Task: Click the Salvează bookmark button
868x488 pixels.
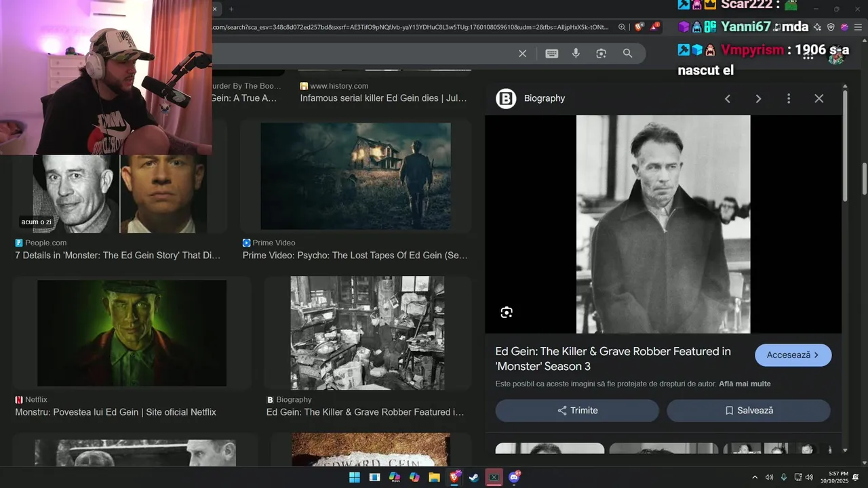Action: (x=749, y=411)
